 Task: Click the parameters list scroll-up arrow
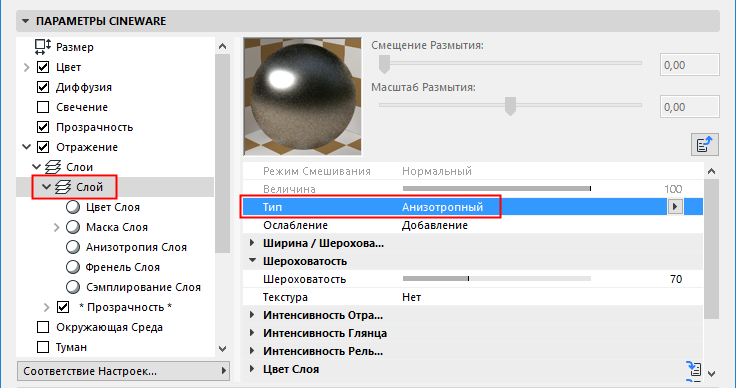coord(712,171)
